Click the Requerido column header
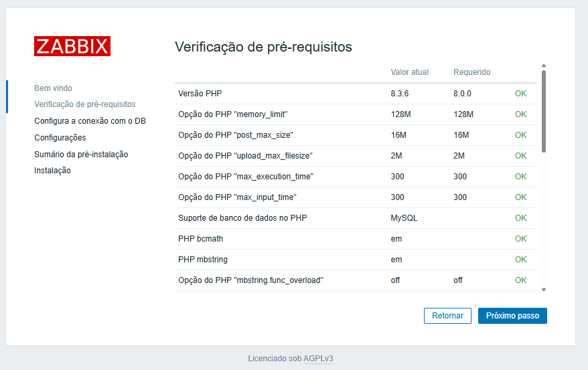The width and height of the screenshot is (588, 370). pos(471,72)
